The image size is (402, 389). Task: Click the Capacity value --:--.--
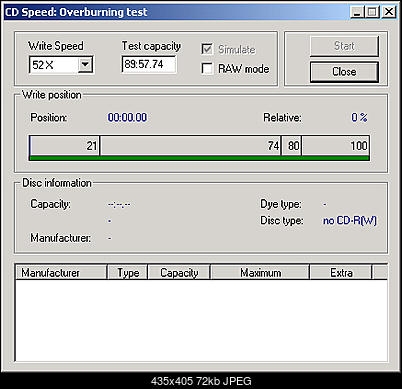[x=119, y=204]
